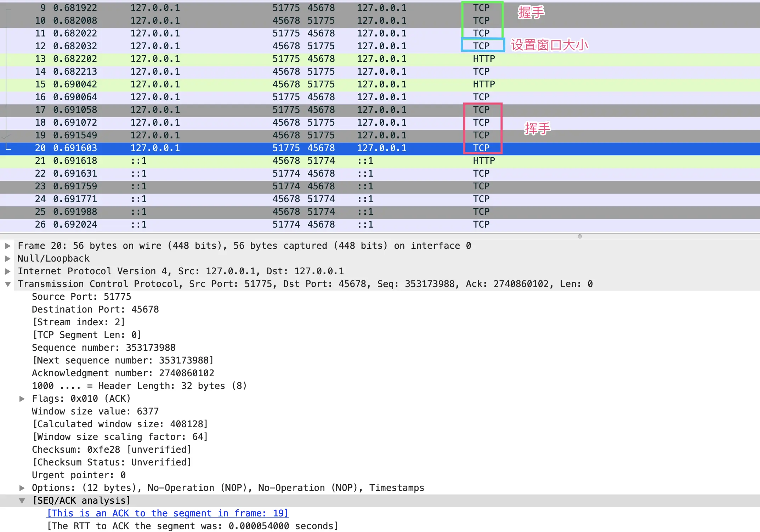The image size is (760, 532).
Task: Expand the TCP Options (12 bytes) field
Action: [x=22, y=488]
